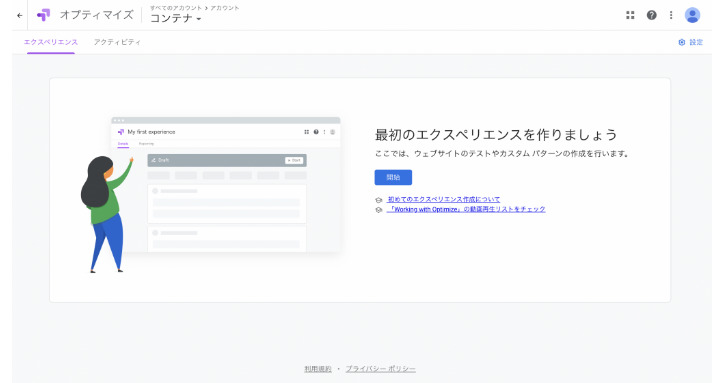
Task: Open the help question mark icon
Action: pos(651,15)
